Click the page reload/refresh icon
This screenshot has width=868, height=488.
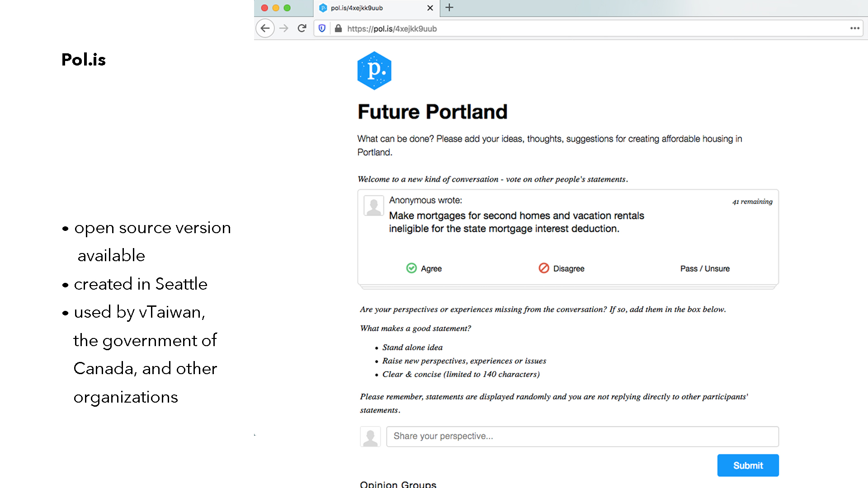302,28
